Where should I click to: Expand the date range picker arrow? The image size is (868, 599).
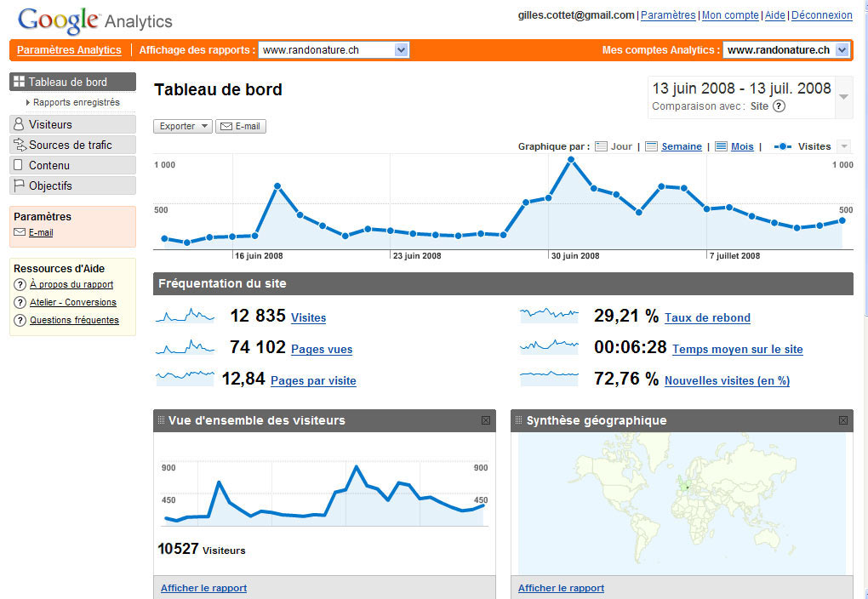click(x=843, y=96)
